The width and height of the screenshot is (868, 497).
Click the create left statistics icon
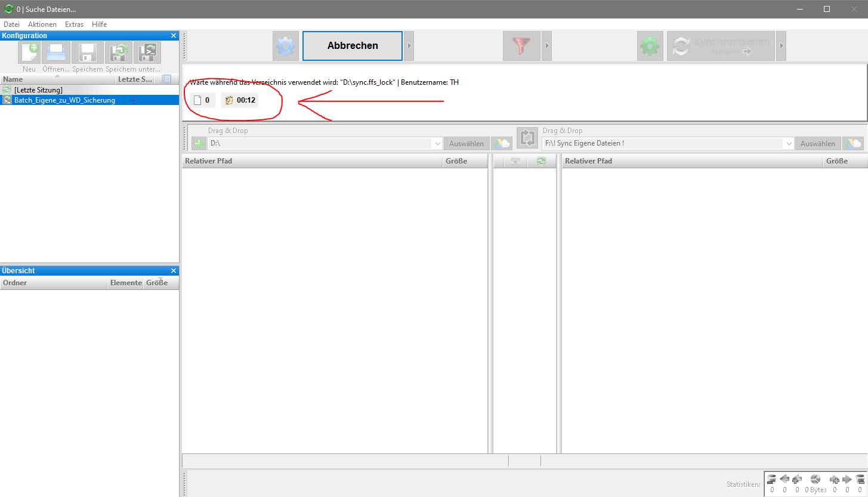point(797,479)
